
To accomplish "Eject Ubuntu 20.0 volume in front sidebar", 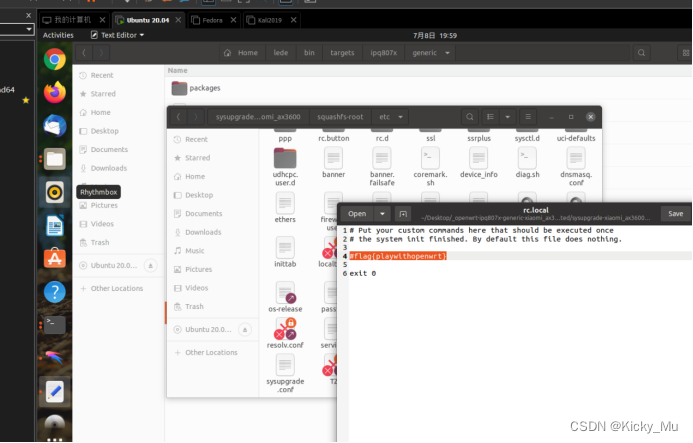I will click(x=245, y=329).
